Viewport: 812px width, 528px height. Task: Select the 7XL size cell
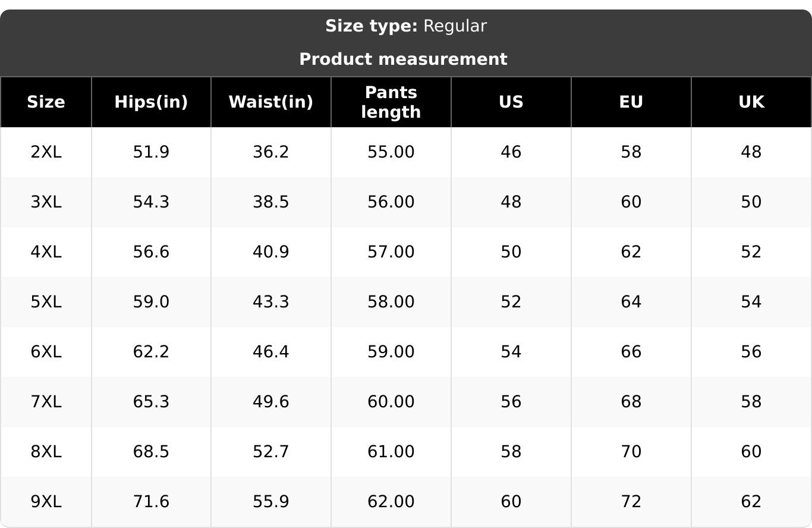pos(46,402)
